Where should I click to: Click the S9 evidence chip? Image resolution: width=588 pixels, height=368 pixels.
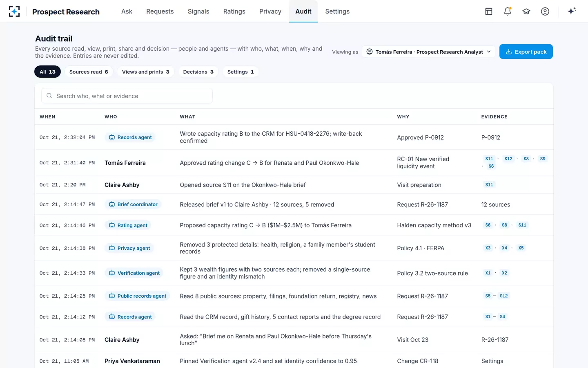click(543, 159)
